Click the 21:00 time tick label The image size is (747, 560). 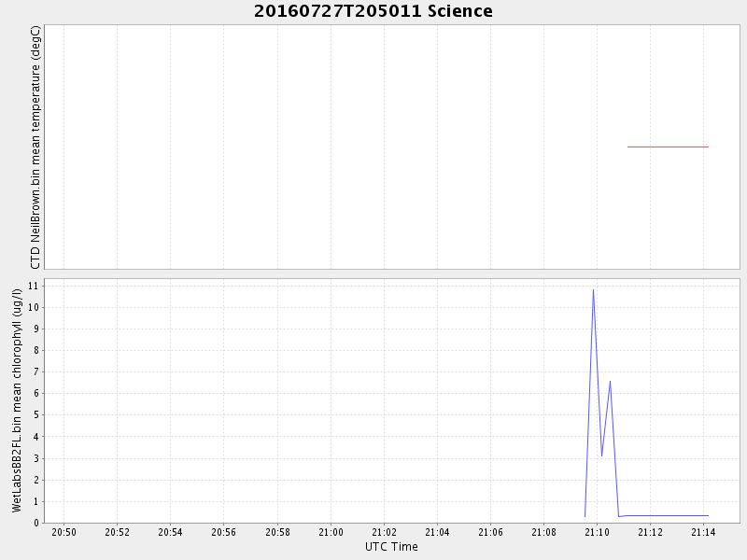331,532
